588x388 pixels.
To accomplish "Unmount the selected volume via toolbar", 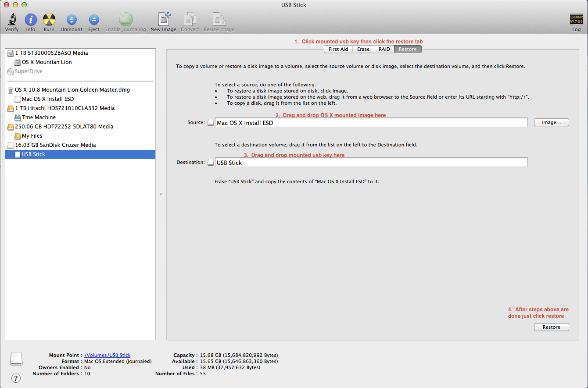I will [72, 20].
